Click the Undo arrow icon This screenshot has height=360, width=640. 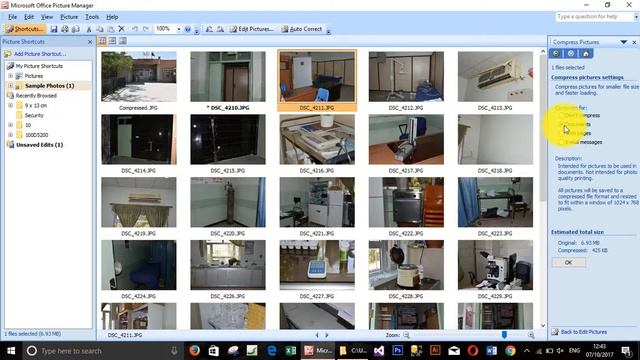[135, 29]
